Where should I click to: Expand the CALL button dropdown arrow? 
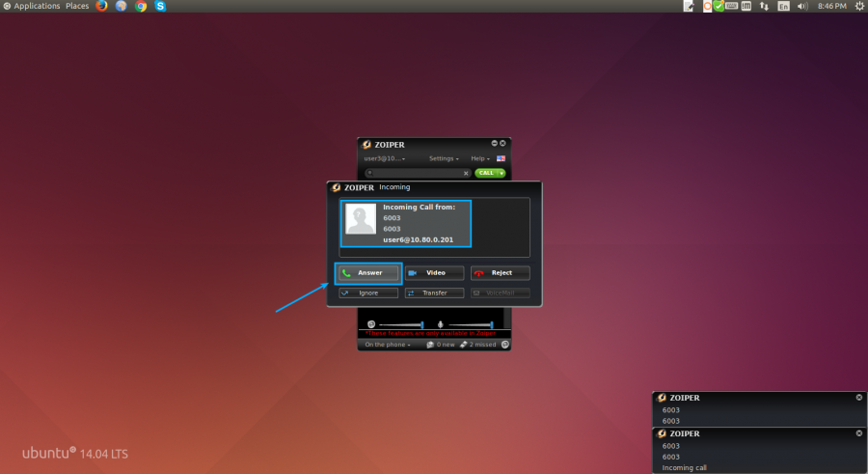(502, 173)
